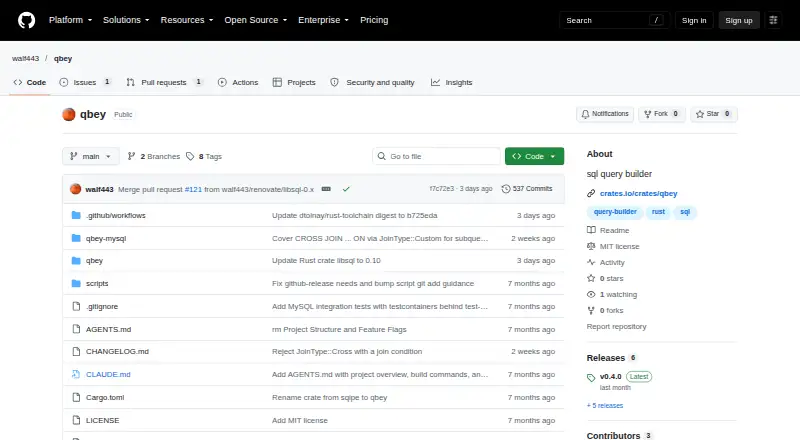
Task: Click the Notifications bell button
Action: click(605, 114)
